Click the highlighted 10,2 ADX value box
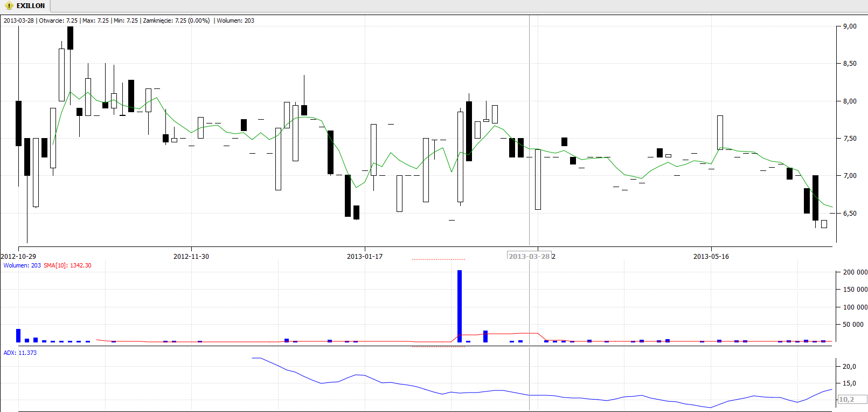 [851, 400]
